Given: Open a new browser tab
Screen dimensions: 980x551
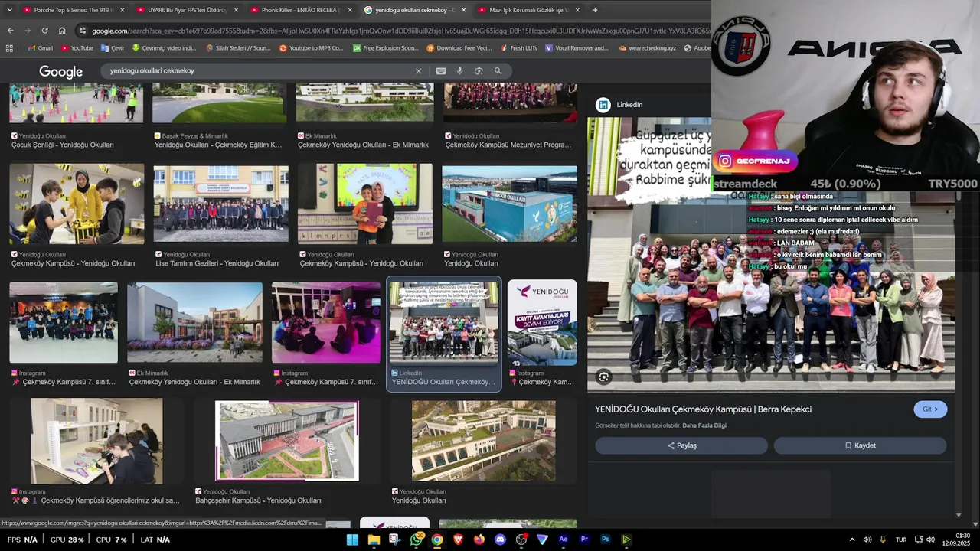Looking at the screenshot, I should point(595,10).
